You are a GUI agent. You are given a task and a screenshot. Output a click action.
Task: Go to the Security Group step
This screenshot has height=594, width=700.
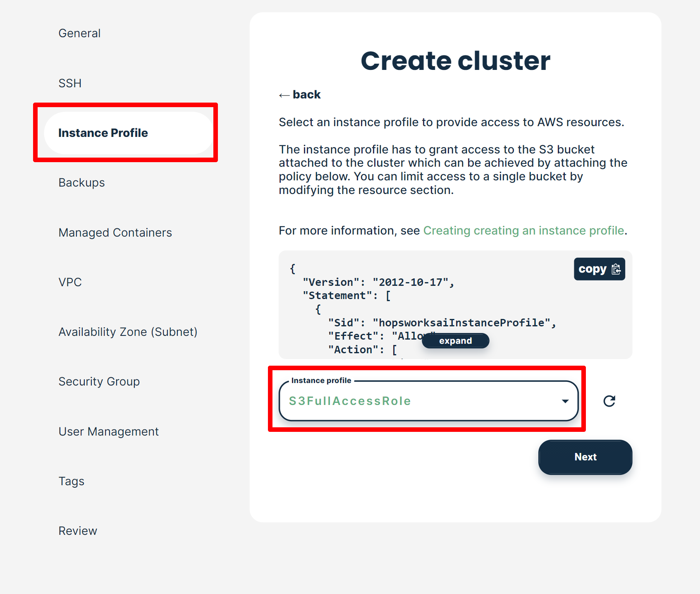[x=99, y=381]
